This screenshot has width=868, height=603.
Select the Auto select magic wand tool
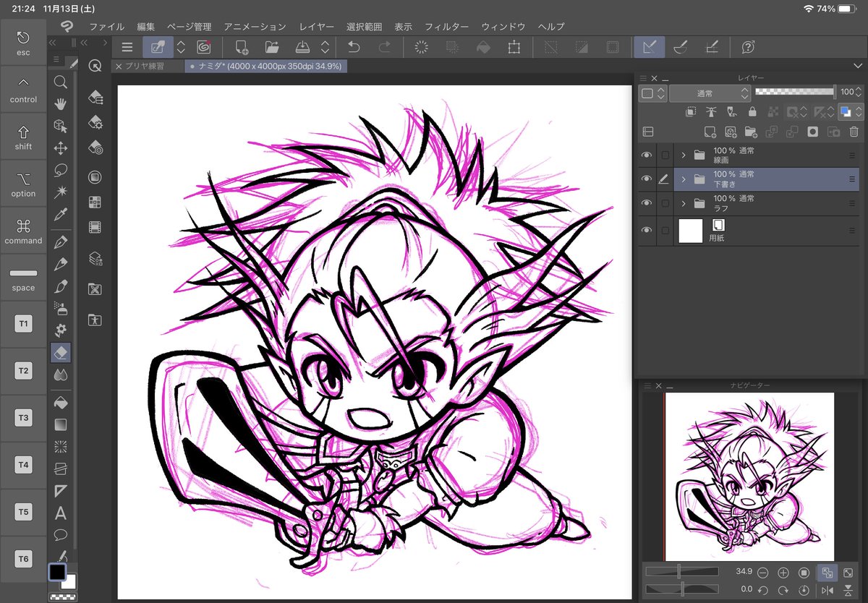[61, 192]
